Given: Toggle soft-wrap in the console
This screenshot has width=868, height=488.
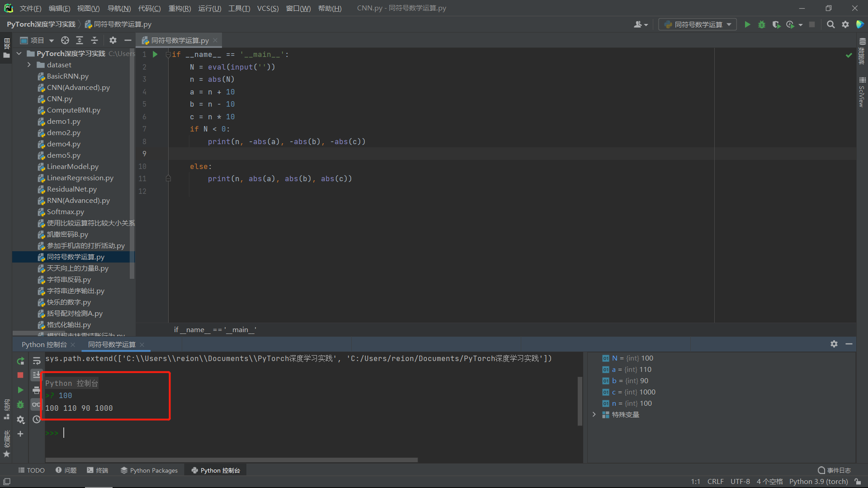Looking at the screenshot, I should [x=37, y=361].
